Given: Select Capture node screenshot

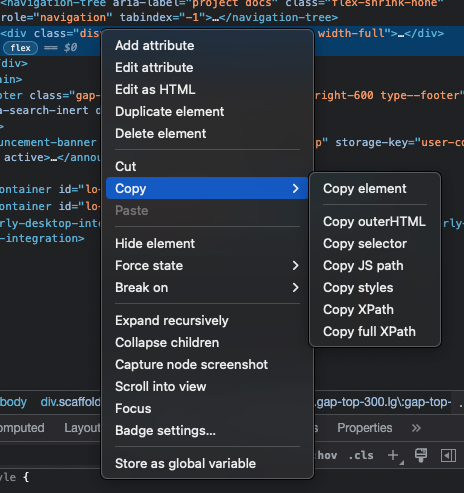Looking at the screenshot, I should coord(191,365).
